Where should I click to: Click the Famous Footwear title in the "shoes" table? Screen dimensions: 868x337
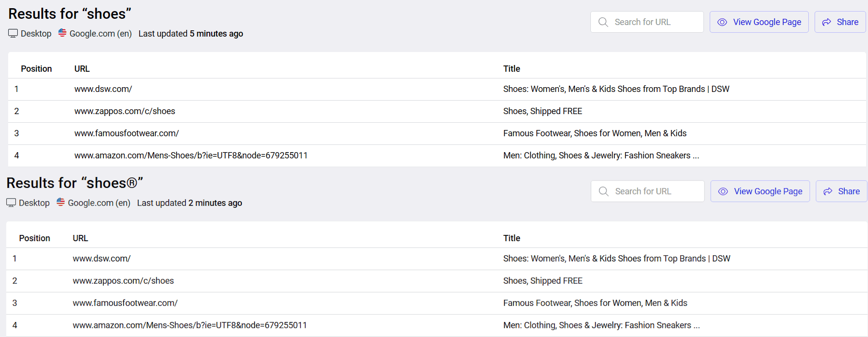pyautogui.click(x=595, y=133)
